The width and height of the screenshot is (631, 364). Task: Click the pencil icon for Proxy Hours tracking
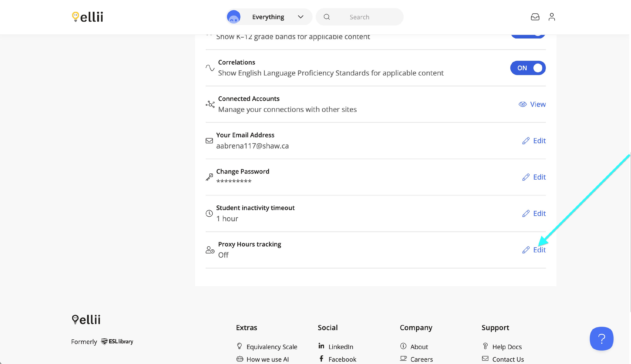526,250
